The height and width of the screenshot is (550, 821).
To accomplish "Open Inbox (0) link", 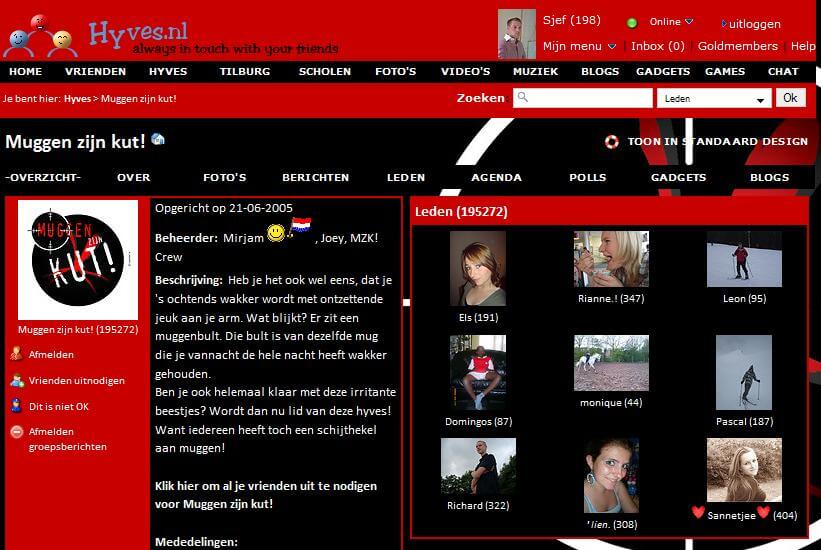I will pos(658,46).
